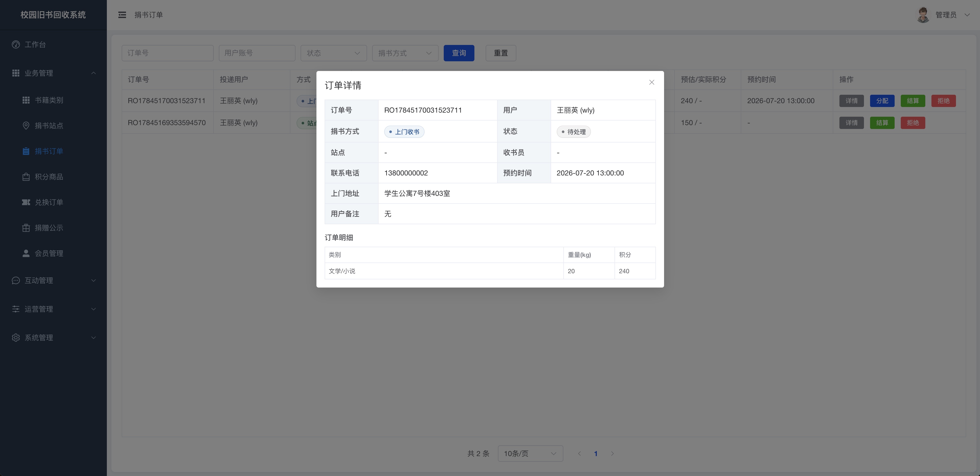Open the 状态 filter dropdown
The height and width of the screenshot is (476, 980).
point(334,53)
